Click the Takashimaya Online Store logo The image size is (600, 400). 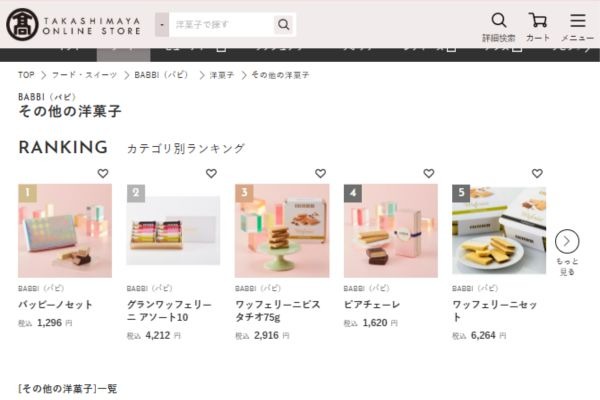[x=73, y=25]
